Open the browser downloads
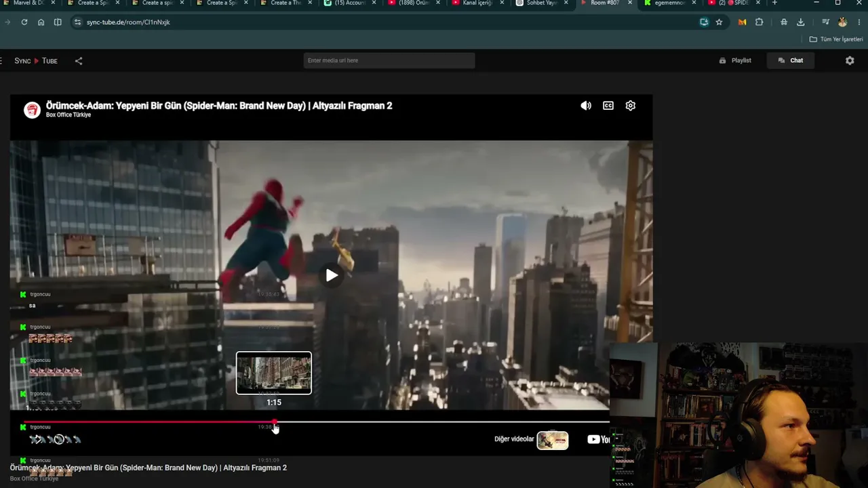 point(801,22)
